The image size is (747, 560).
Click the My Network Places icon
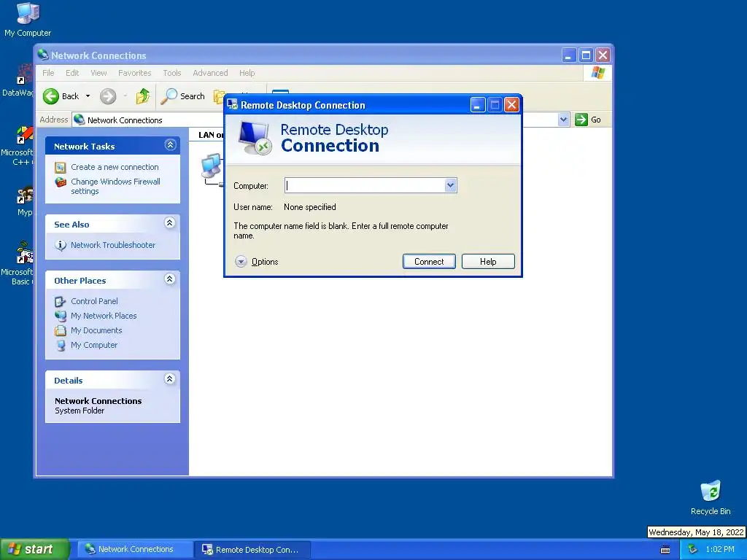(60, 316)
